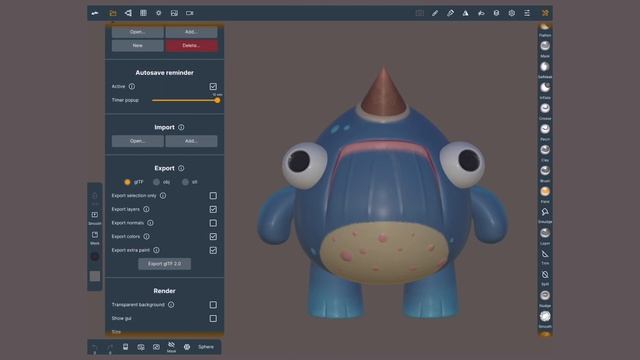Select the Brush tool
Viewport: 640px width, 360px height.
tap(545, 173)
